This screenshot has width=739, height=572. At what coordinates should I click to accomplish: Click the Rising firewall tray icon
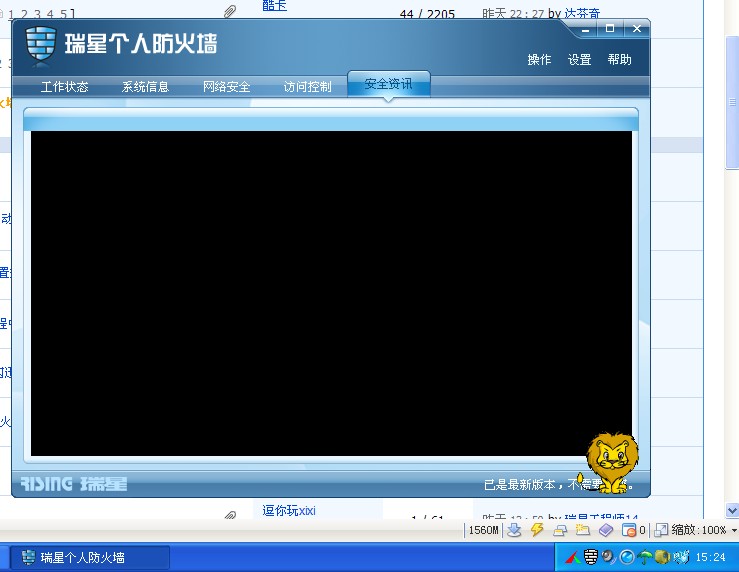click(x=591, y=557)
